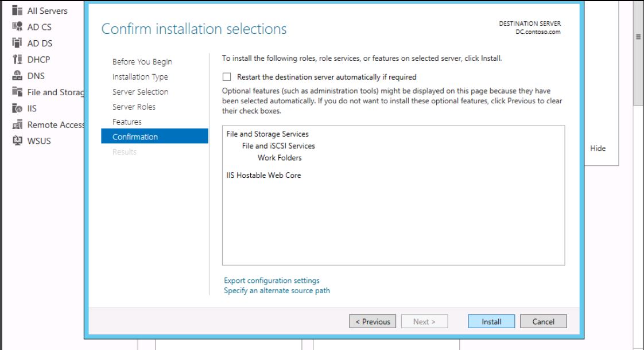The width and height of the screenshot is (644, 350).
Task: Open File and Storage Services icon
Action: pyautogui.click(x=17, y=92)
